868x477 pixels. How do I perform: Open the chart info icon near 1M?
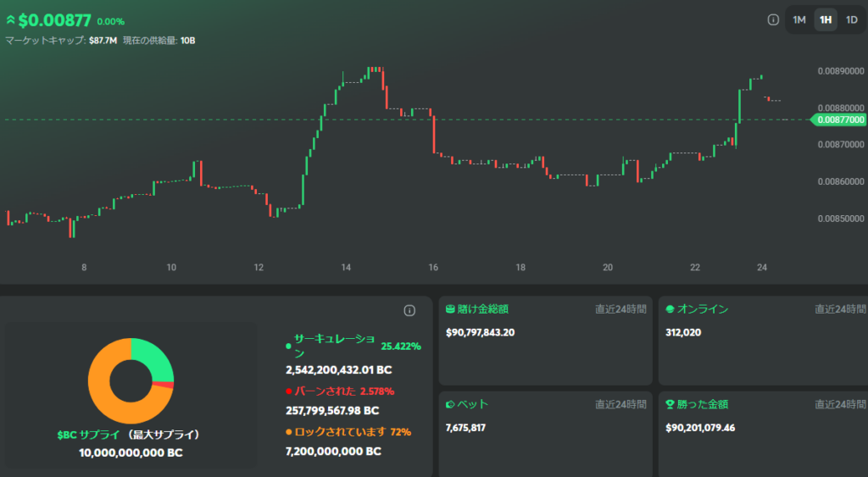click(773, 19)
